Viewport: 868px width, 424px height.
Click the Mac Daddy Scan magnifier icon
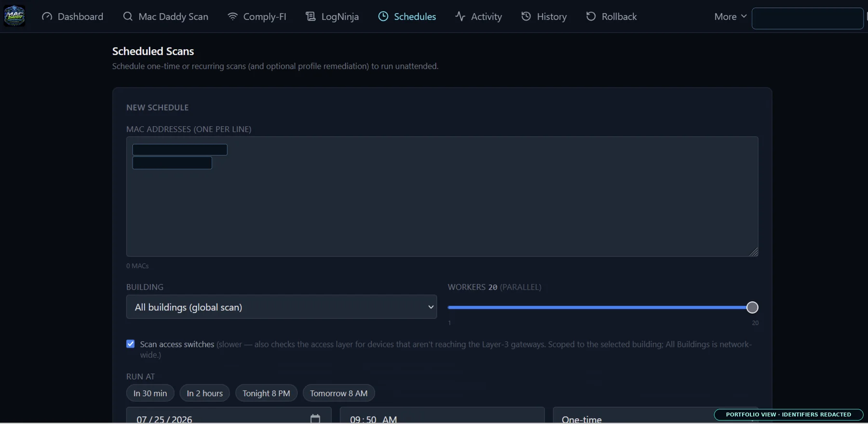pos(128,16)
